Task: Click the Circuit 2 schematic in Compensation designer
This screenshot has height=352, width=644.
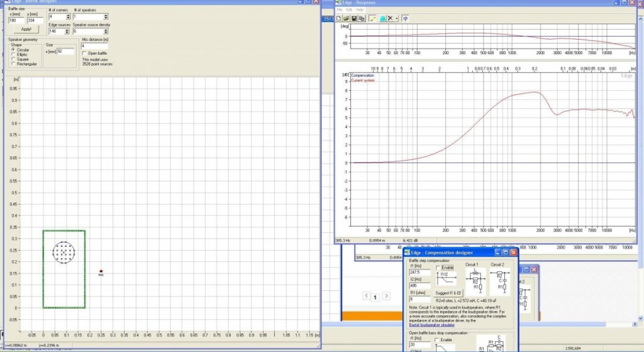Action: [500, 281]
